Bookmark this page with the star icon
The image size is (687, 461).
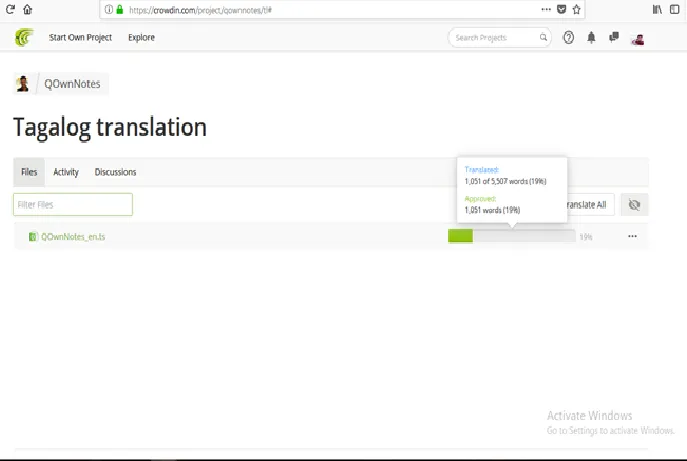(577, 9)
